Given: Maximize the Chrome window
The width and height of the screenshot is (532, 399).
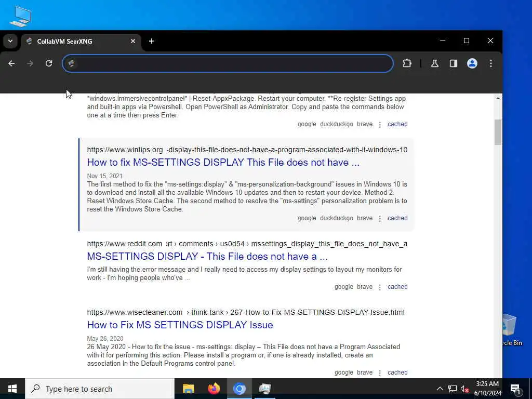Looking at the screenshot, I should click(467, 41).
